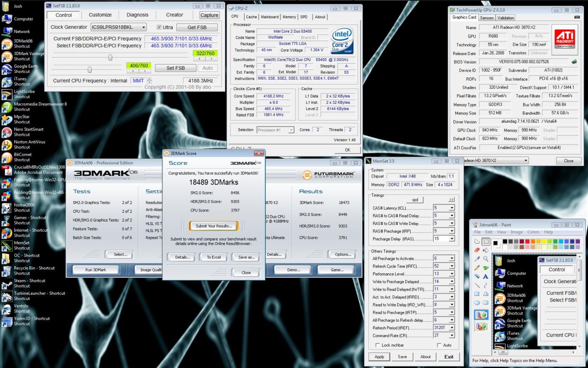This screenshot has width=588, height=368.
Task: Open the Ventrilo desktop shortcut
Action: coord(16,308)
